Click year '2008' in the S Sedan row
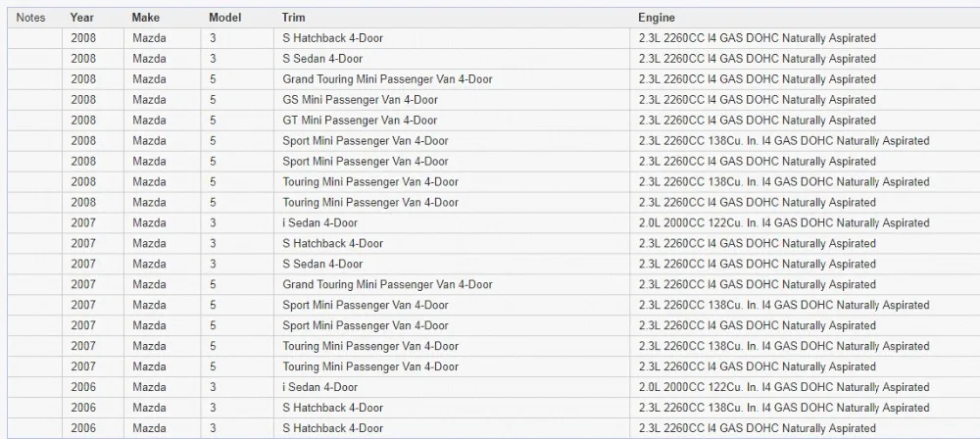980x439 pixels. [x=93, y=59]
